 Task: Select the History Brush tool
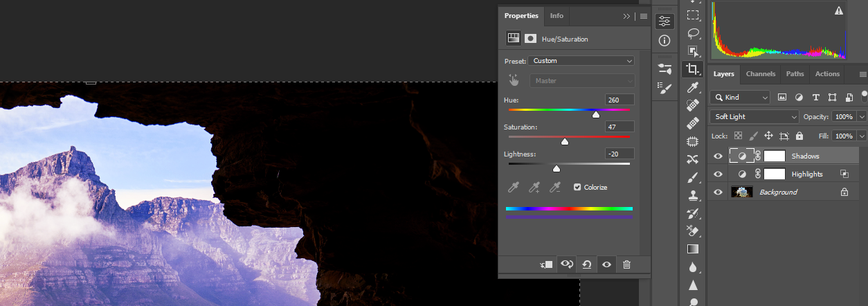(693, 213)
